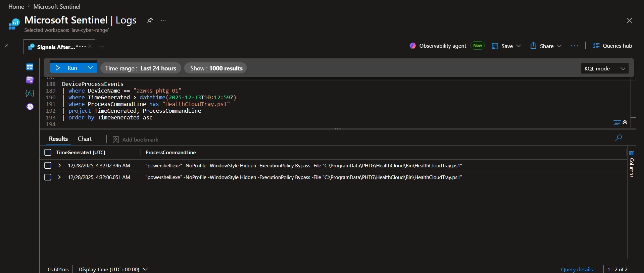644x273 pixels.
Task: Click the Time range Last 24 hours pill
Action: [x=141, y=68]
